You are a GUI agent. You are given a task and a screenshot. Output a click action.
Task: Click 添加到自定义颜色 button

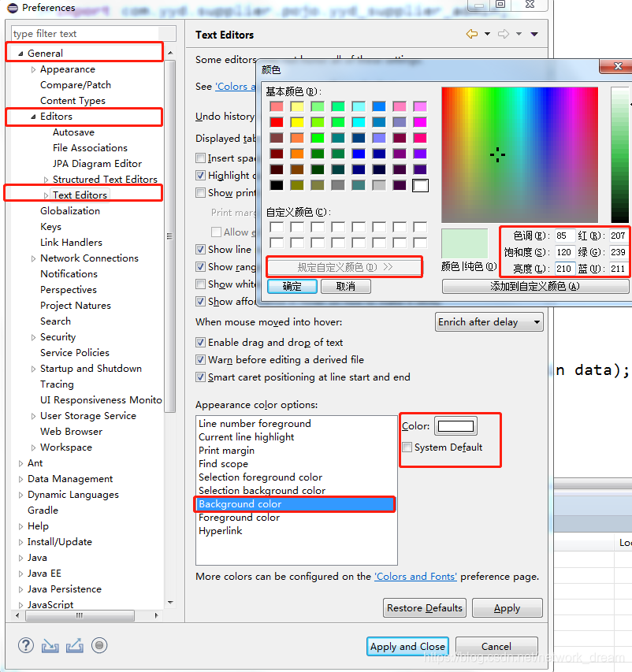coord(535,286)
